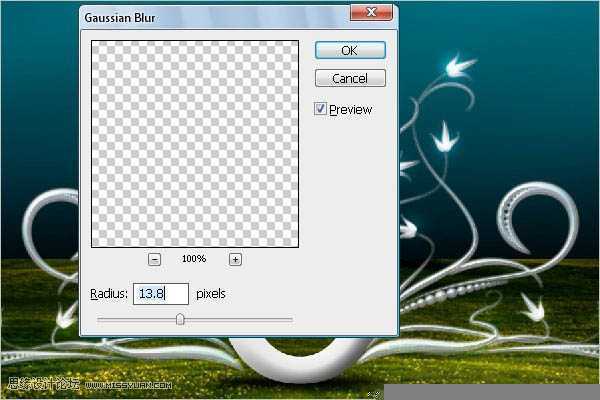The width and height of the screenshot is (600, 400).
Task: Cancel the Gaussian Blur dialog
Action: (x=350, y=78)
